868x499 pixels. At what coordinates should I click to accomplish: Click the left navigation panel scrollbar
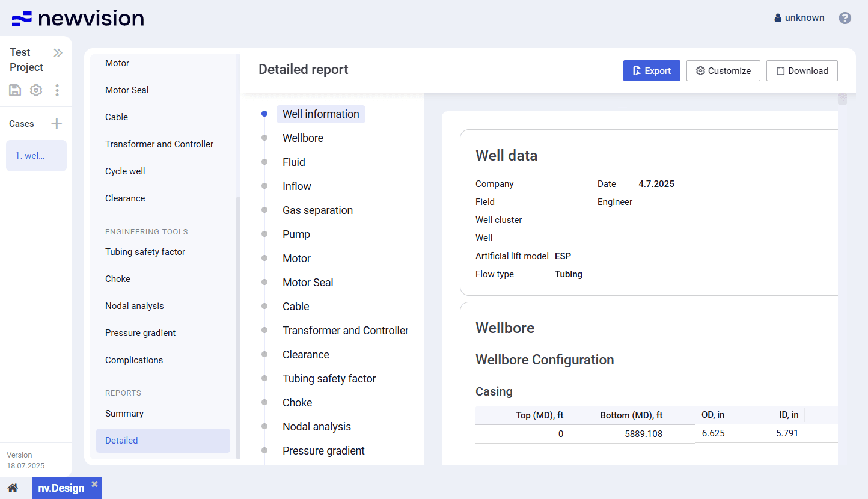pos(237,325)
